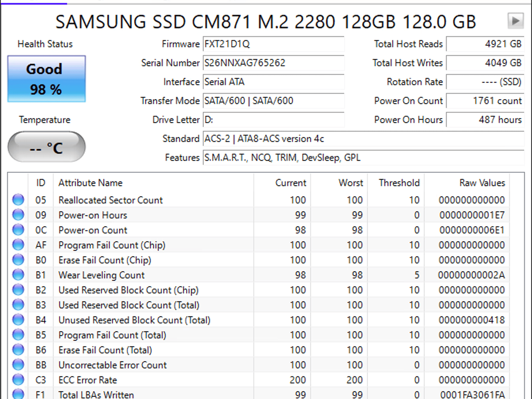This screenshot has height=399, width=532.
Task: Click the status indicator for Power-on Hours
Action: 18,215
